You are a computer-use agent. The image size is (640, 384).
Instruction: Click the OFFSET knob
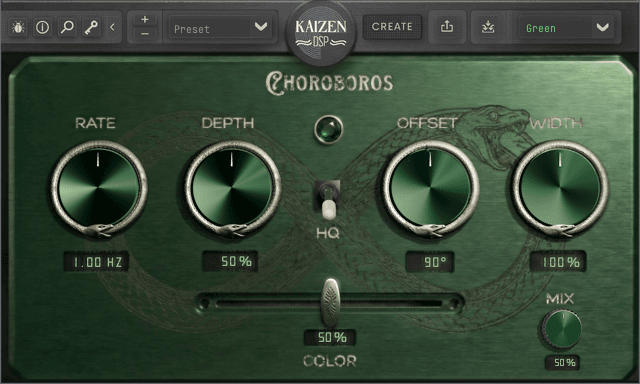[x=430, y=188]
